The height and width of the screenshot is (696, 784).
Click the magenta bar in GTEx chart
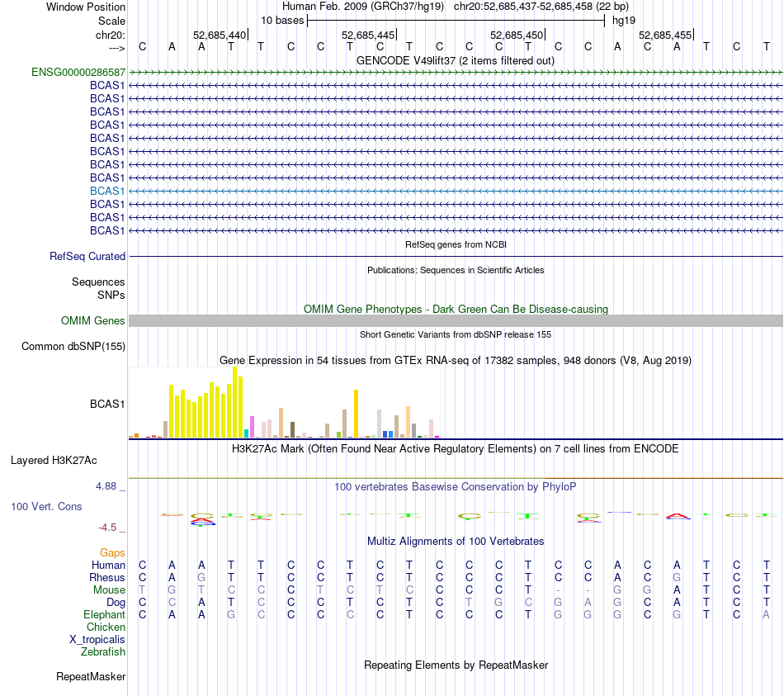(x=252, y=427)
